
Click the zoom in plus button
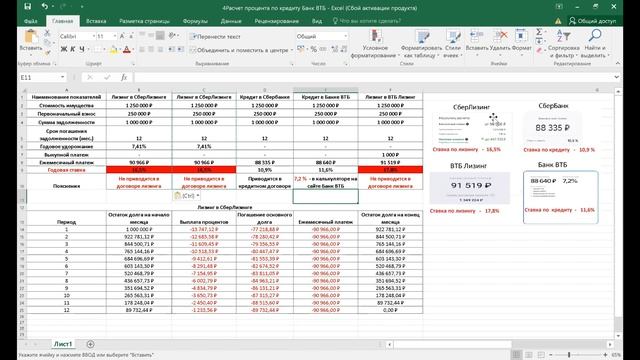pos(605,355)
